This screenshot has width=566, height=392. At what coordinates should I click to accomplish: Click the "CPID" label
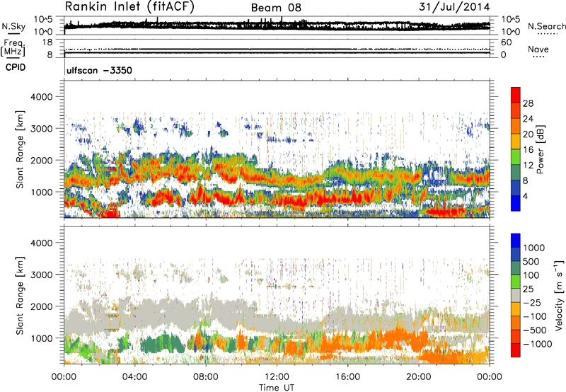pos(16,67)
